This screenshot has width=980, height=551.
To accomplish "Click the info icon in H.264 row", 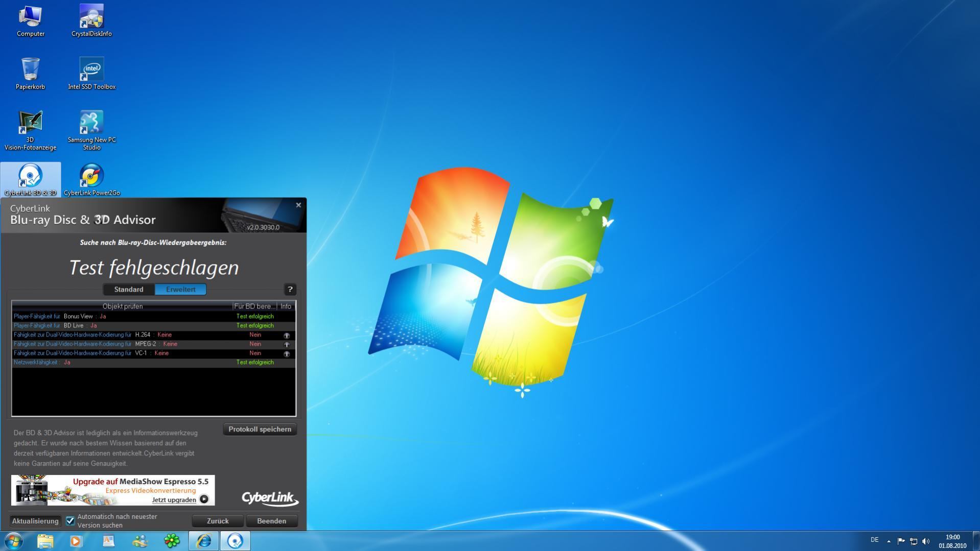I will 287,336.
